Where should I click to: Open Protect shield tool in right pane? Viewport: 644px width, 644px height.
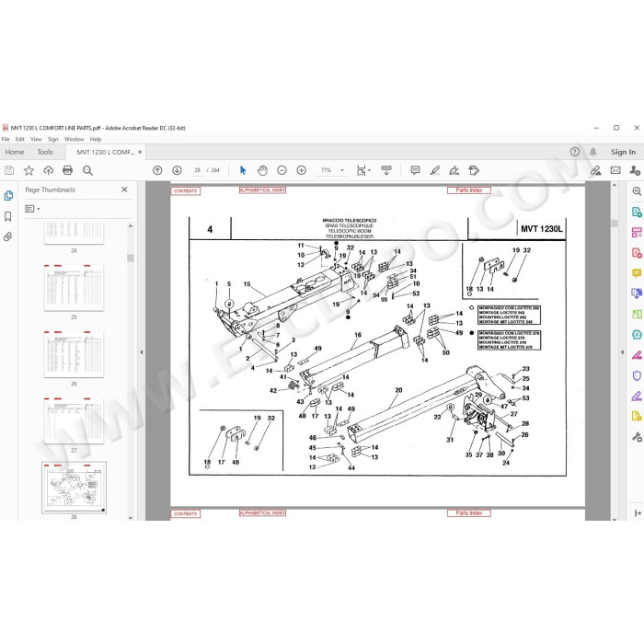click(x=637, y=375)
